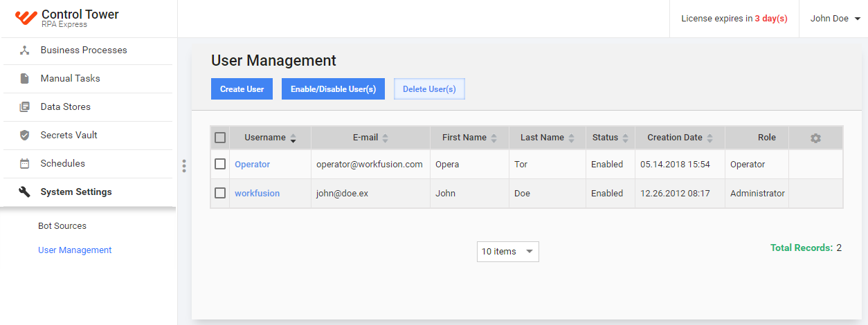Sort by Username column arrows
This screenshot has width=868, height=325.
click(293, 138)
